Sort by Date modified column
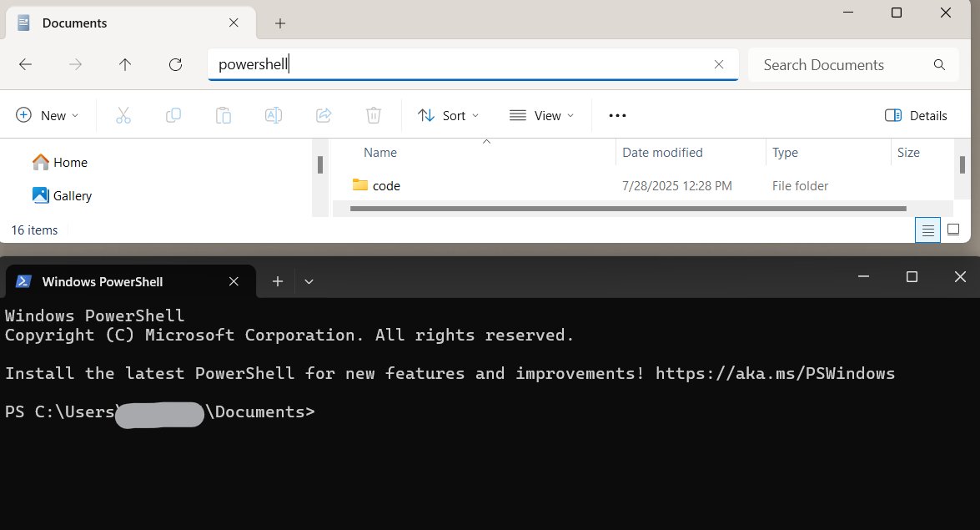 point(662,153)
